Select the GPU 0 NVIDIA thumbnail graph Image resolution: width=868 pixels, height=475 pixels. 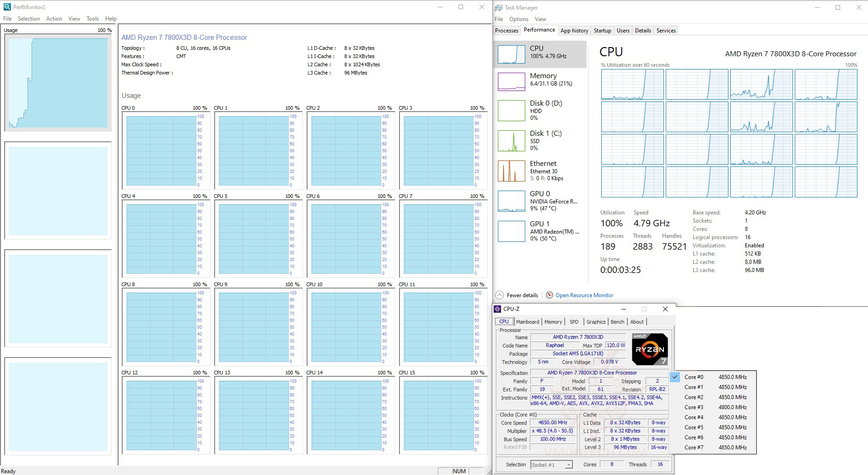pos(511,201)
